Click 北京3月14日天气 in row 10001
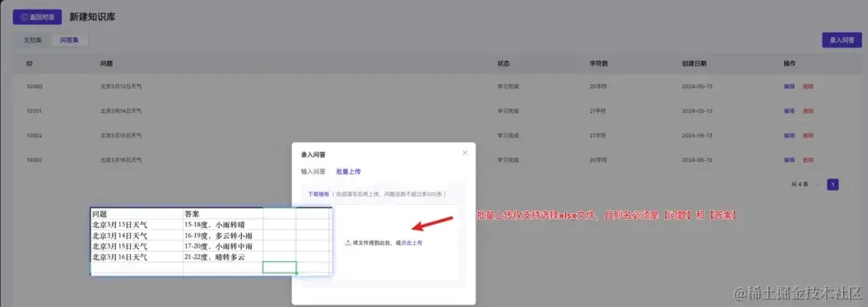 (x=121, y=111)
